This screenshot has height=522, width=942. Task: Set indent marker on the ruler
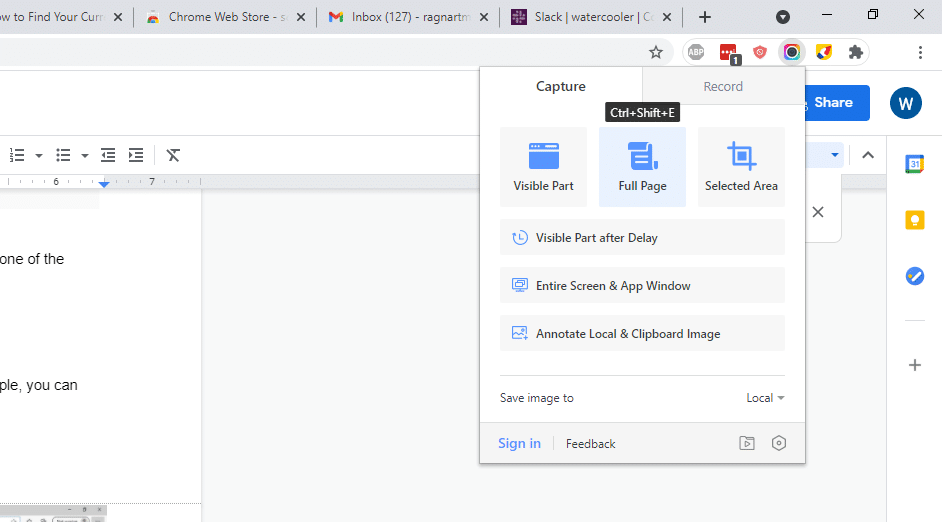point(104,183)
